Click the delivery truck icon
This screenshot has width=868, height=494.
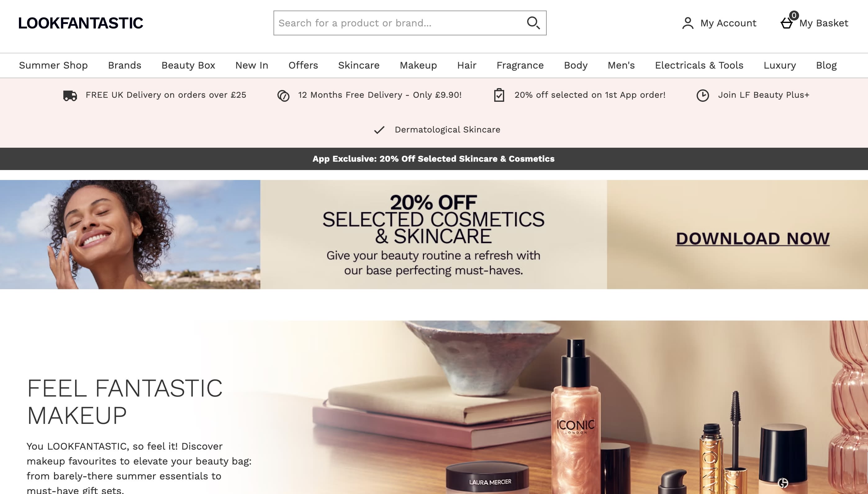(x=70, y=95)
